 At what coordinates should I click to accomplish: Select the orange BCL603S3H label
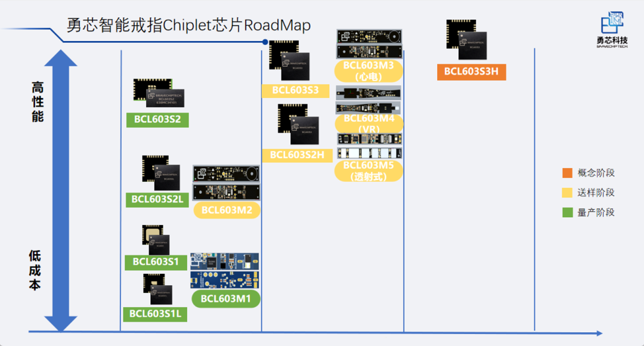coord(471,72)
